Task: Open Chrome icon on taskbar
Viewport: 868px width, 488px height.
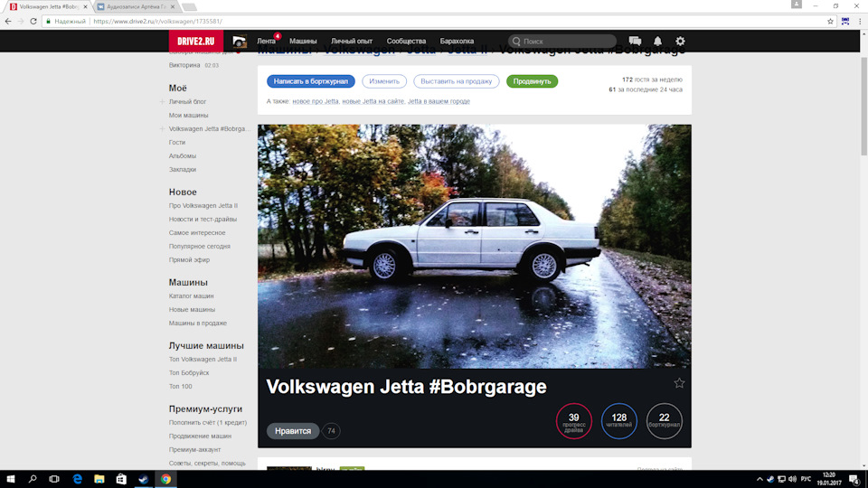Action: point(165,479)
